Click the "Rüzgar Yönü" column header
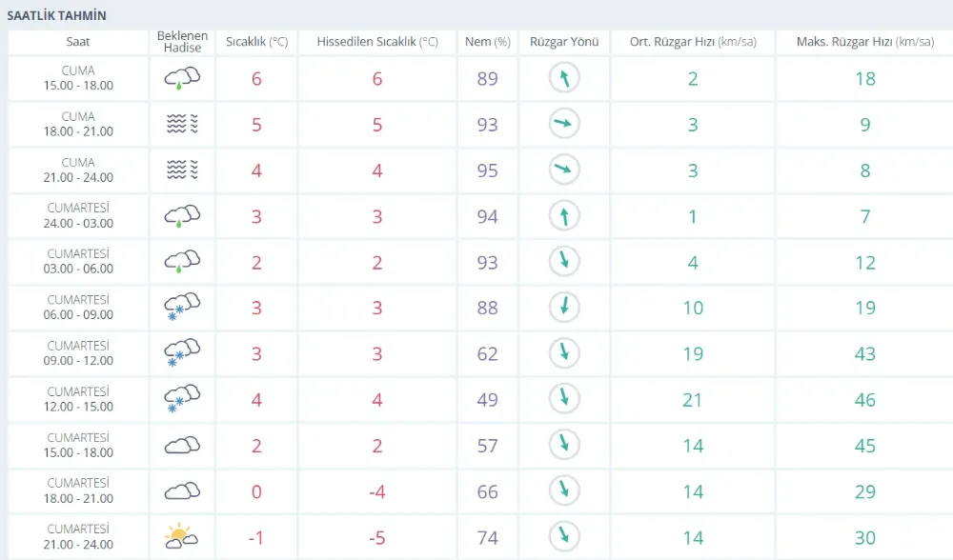Viewport: 953px width, 560px height. [564, 42]
